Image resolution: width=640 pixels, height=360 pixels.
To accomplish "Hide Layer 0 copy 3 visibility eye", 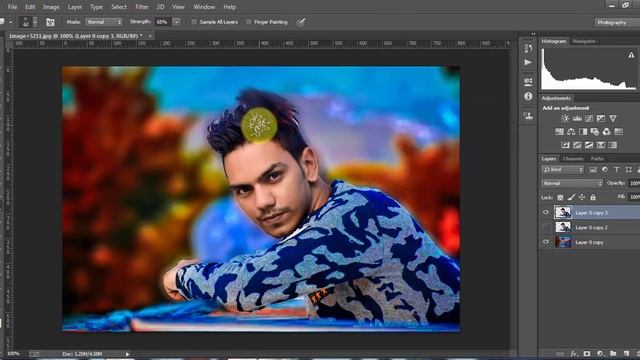I will [546, 212].
